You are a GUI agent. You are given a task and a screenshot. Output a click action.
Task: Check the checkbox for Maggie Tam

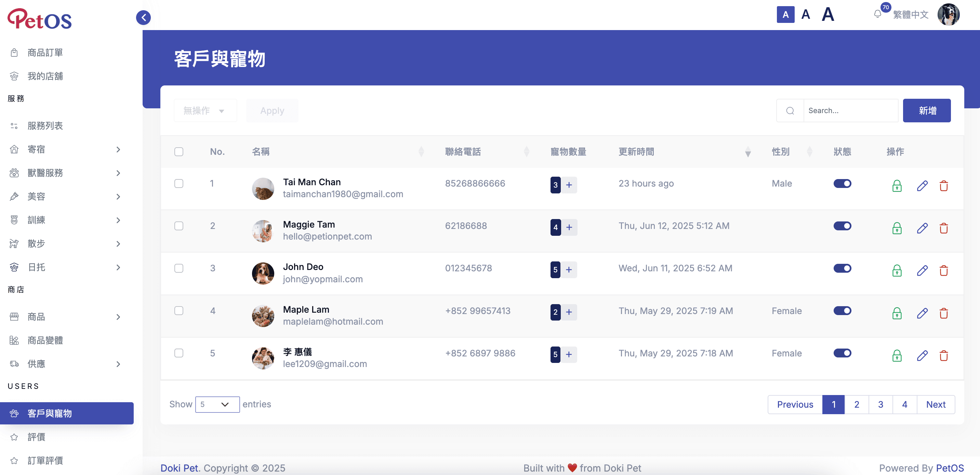[178, 226]
